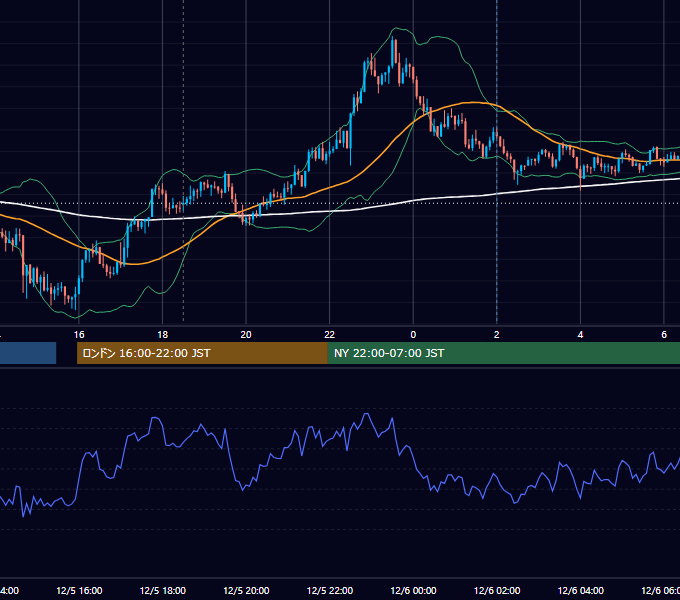Click the 22 hour label on price chart axis

click(330, 334)
